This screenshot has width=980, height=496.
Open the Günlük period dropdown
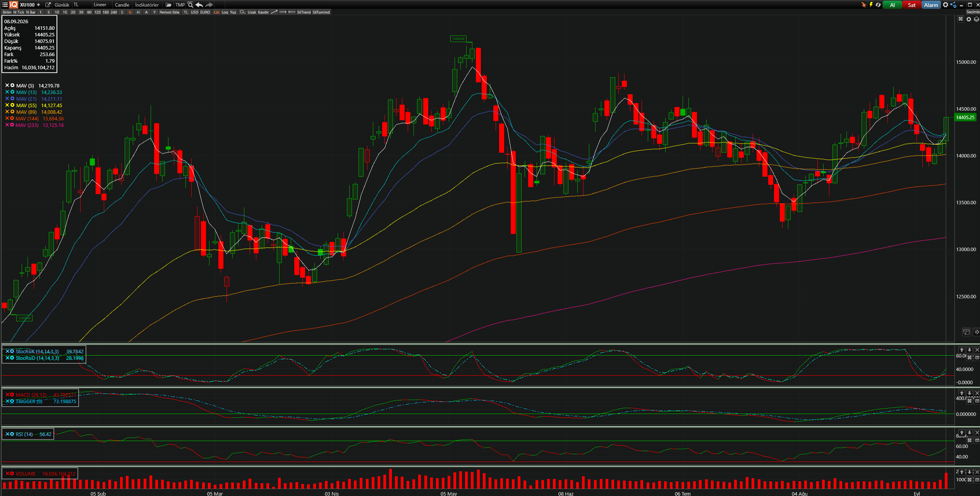pyautogui.click(x=62, y=5)
